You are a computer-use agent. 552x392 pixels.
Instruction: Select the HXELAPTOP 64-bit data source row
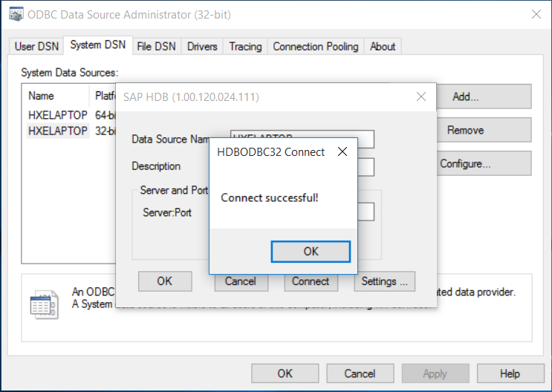tap(71, 115)
